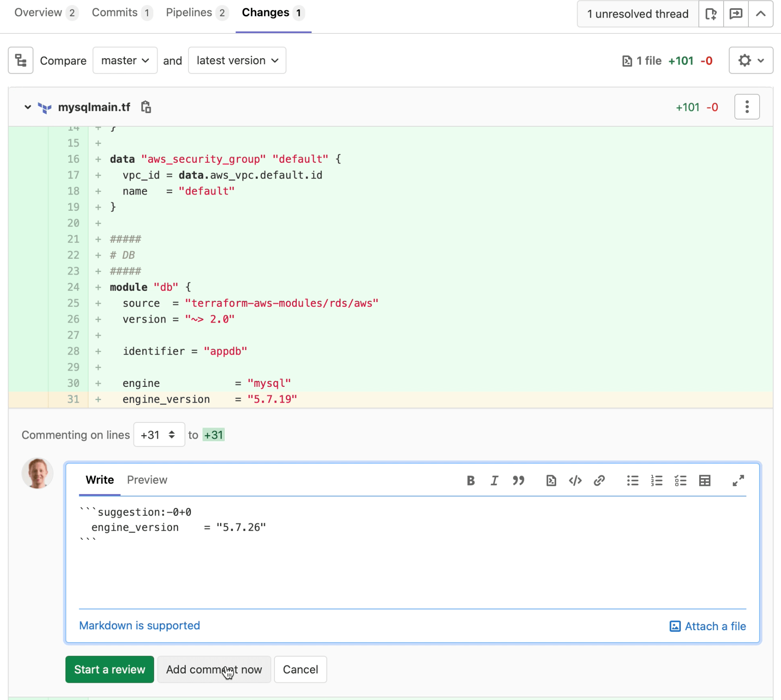Jump to the next unresolved thread
Viewport: 781px width, 700px height.
pyautogui.click(x=736, y=14)
